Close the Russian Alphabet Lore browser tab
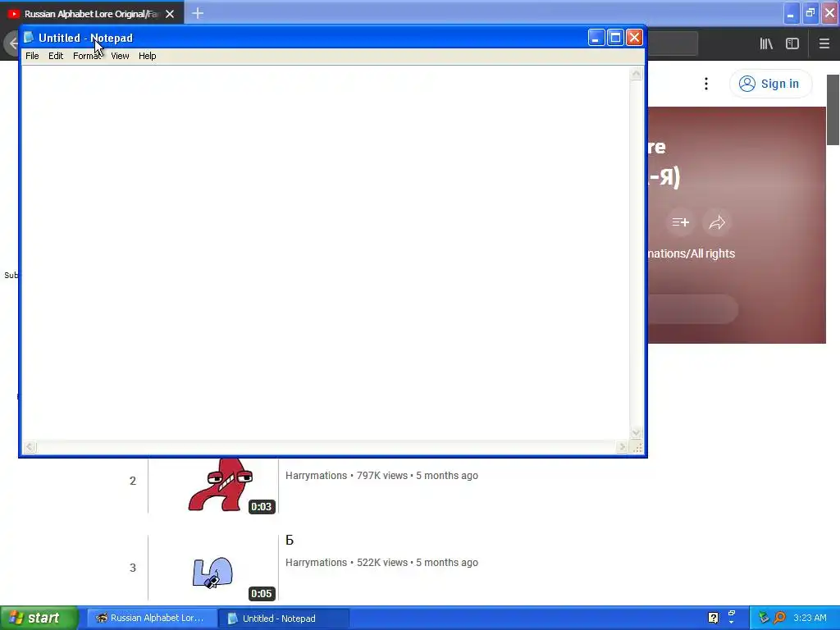The width and height of the screenshot is (840, 630). coord(170,14)
